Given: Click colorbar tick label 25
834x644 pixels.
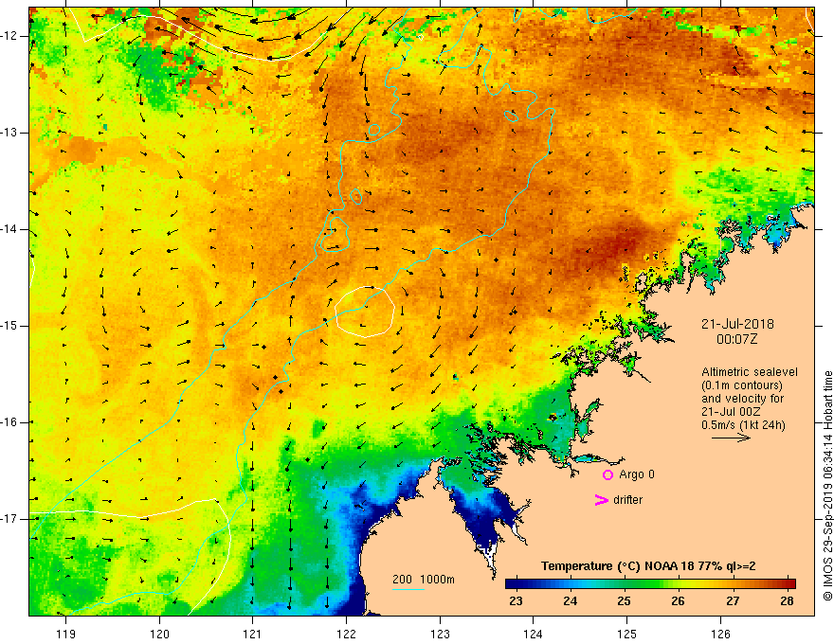Looking at the screenshot, I should point(624,601).
